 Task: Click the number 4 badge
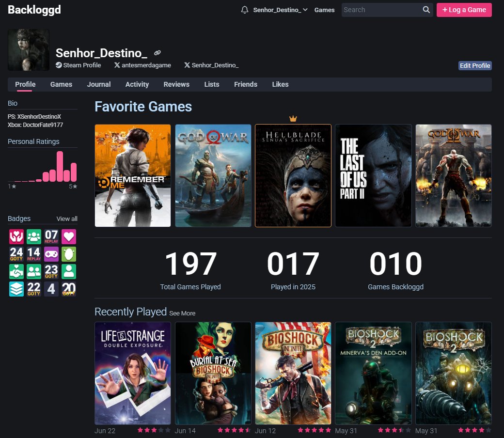(51, 289)
